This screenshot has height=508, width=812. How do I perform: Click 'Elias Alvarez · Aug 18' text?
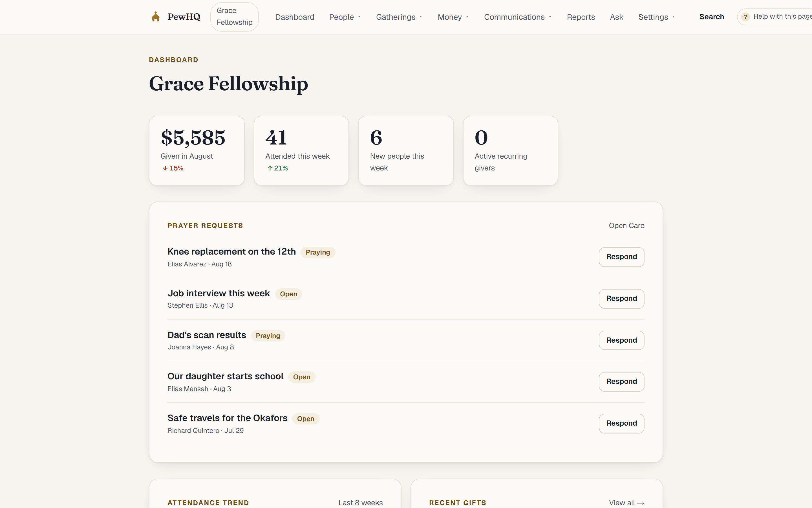click(x=200, y=264)
